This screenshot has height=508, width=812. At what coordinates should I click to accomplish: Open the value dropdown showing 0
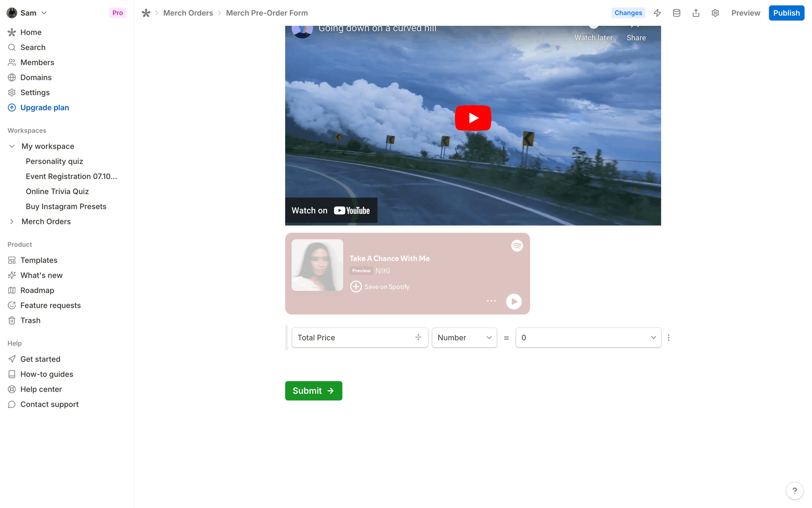(x=588, y=337)
